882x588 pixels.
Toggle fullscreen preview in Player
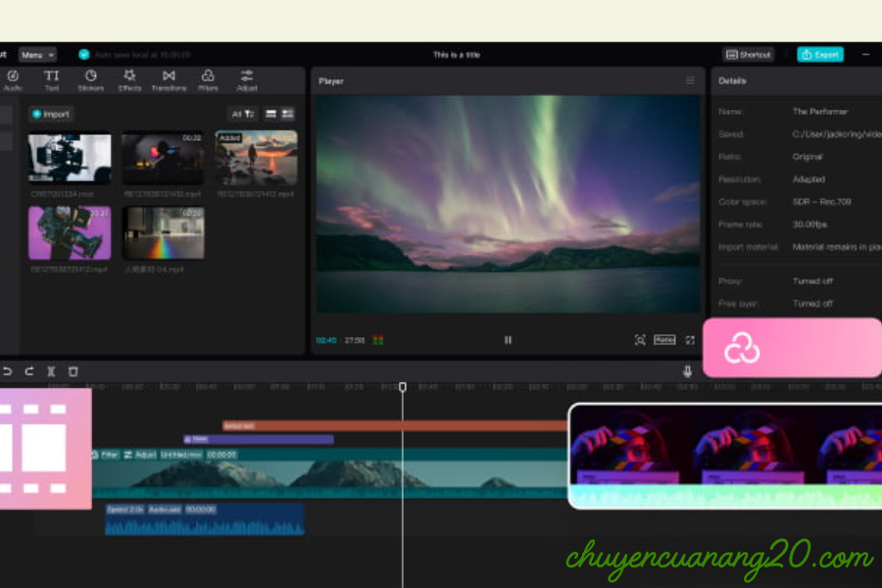[690, 340]
